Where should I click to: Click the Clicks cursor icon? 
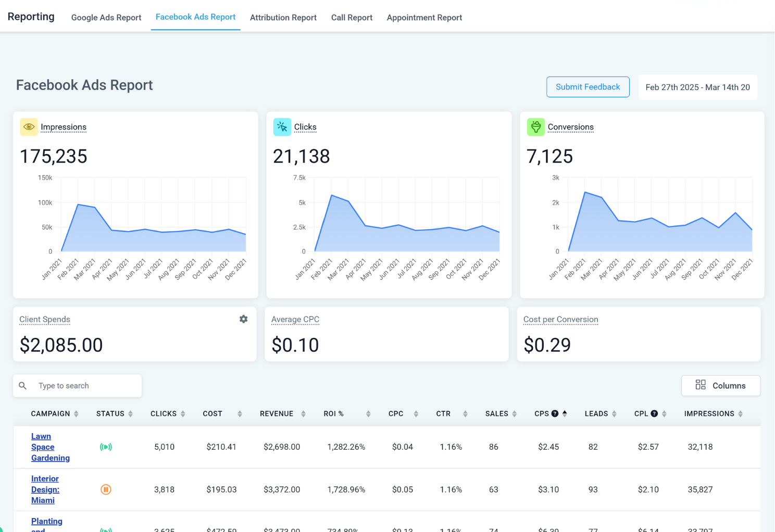coord(282,127)
